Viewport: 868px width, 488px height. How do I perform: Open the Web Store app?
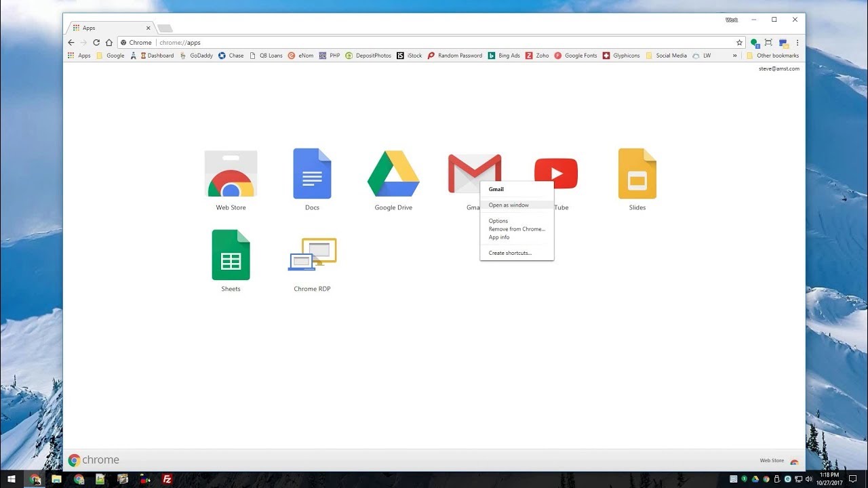coord(231,173)
